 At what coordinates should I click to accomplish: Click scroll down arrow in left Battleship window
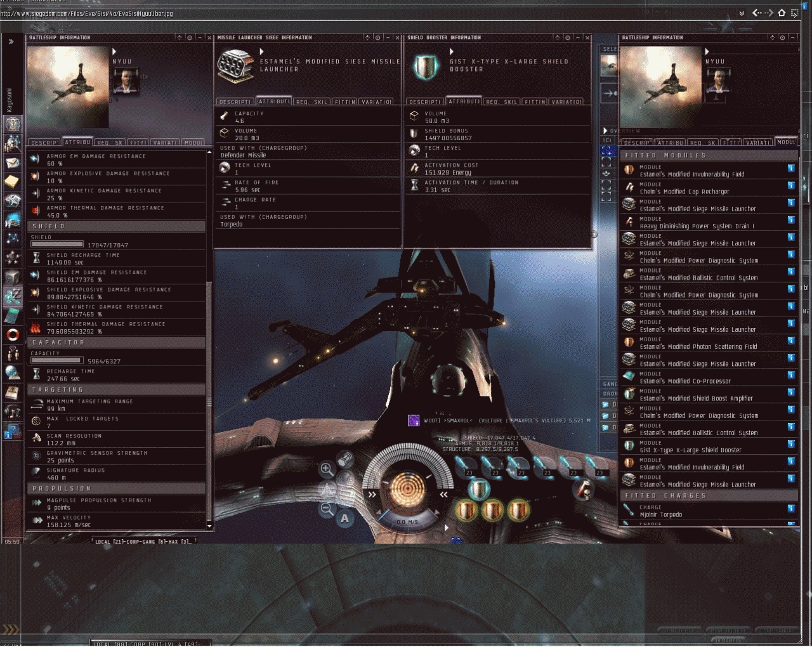coord(209,526)
